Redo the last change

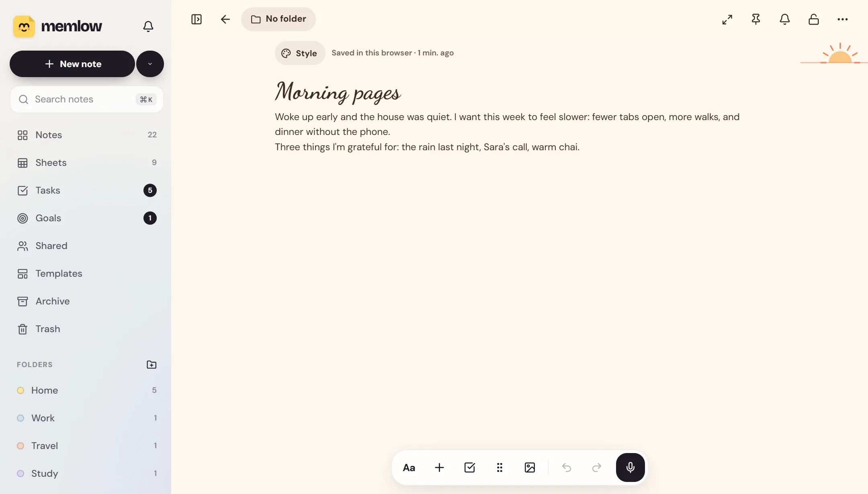(x=597, y=467)
